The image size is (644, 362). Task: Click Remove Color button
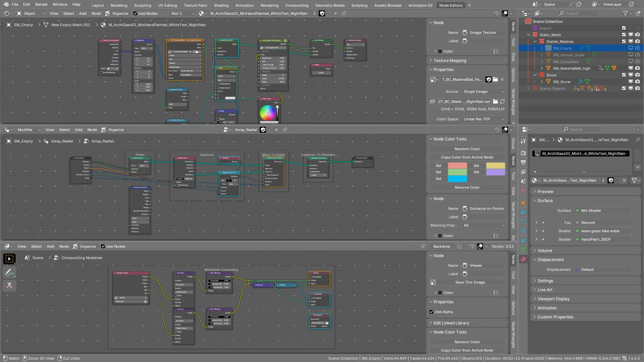(x=467, y=187)
